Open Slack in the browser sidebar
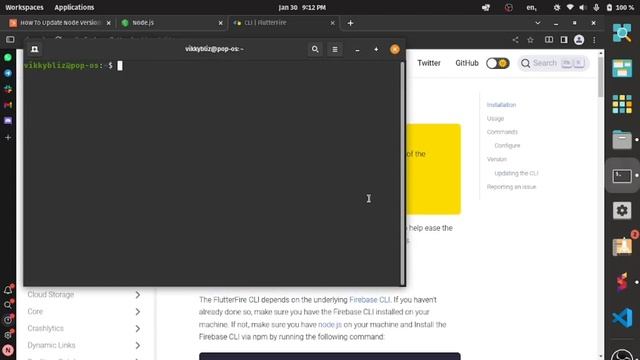Image resolution: width=640 pixels, height=360 pixels. pyautogui.click(x=8, y=89)
